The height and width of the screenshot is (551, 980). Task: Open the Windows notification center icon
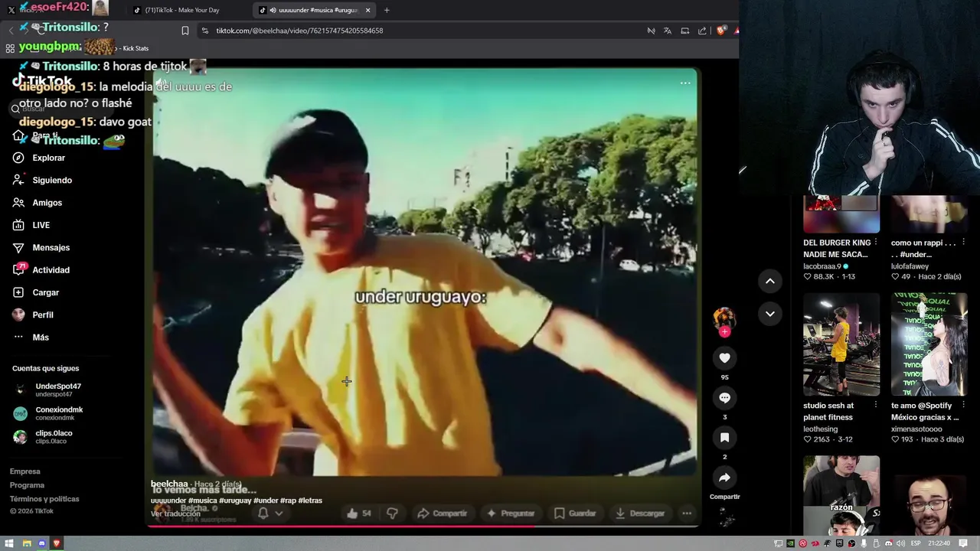point(963,543)
